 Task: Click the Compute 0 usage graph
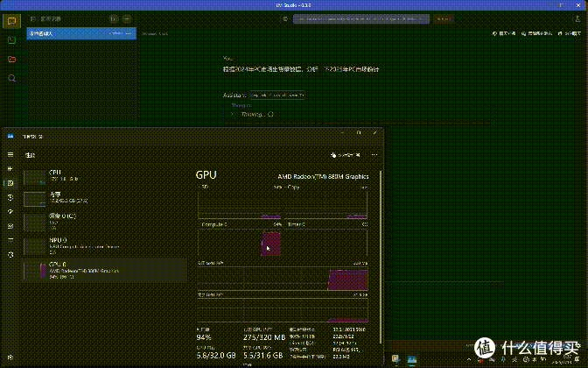click(x=240, y=243)
